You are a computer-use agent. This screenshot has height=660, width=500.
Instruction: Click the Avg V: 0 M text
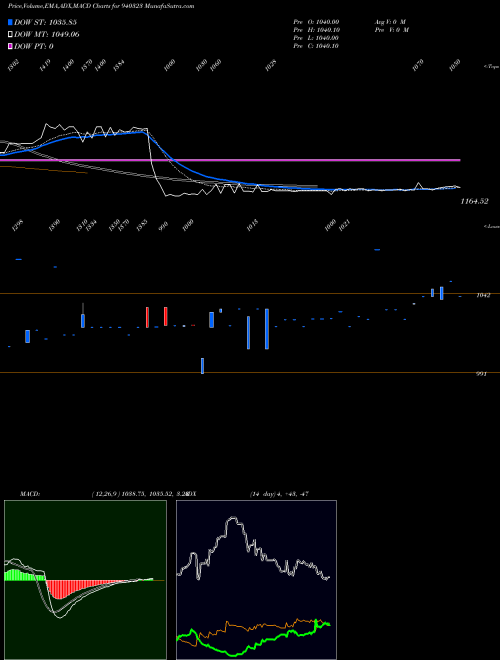pos(390,21)
